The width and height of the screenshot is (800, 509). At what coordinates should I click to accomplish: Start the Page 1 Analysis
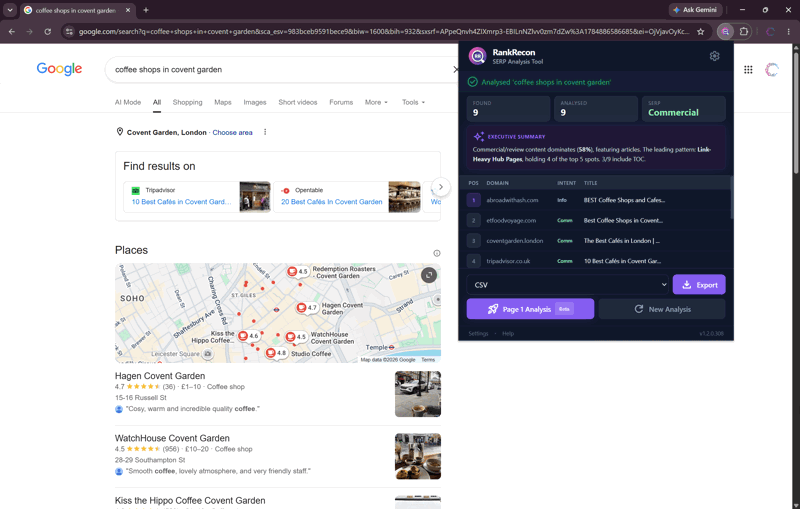pyautogui.click(x=530, y=309)
